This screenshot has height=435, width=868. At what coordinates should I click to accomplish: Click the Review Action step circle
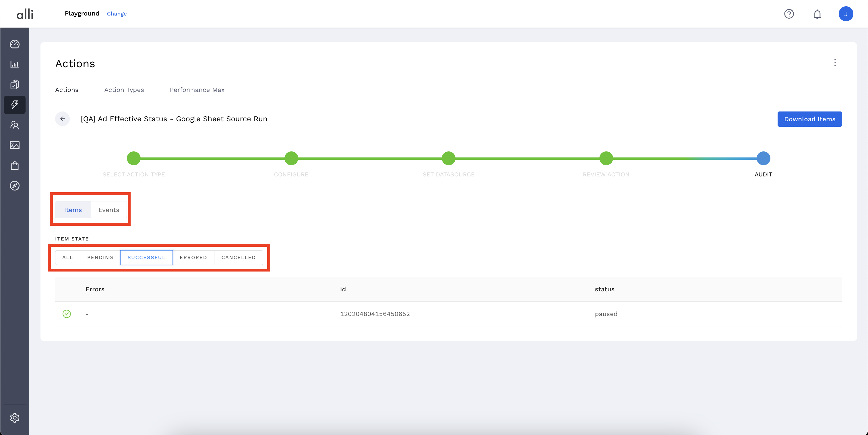coord(606,159)
